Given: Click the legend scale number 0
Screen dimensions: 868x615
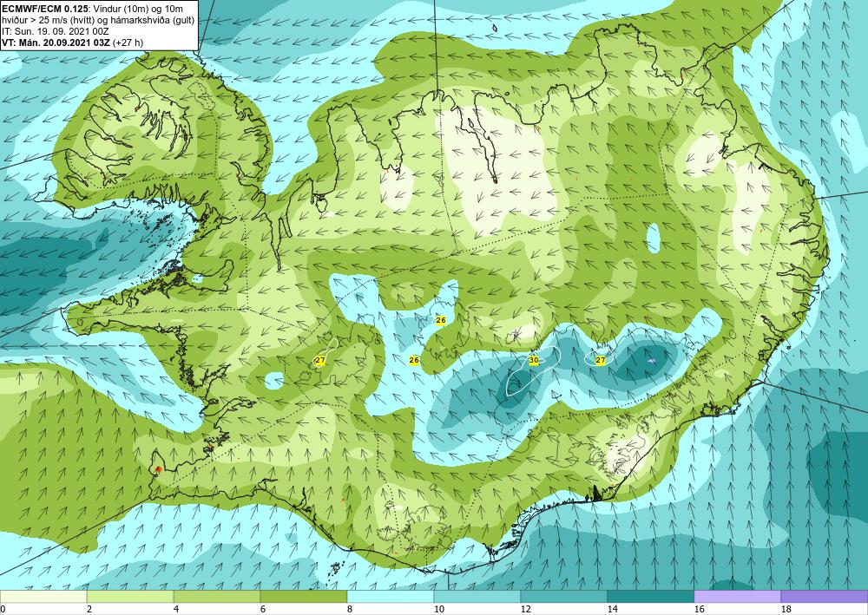Looking at the screenshot, I should (3, 610).
